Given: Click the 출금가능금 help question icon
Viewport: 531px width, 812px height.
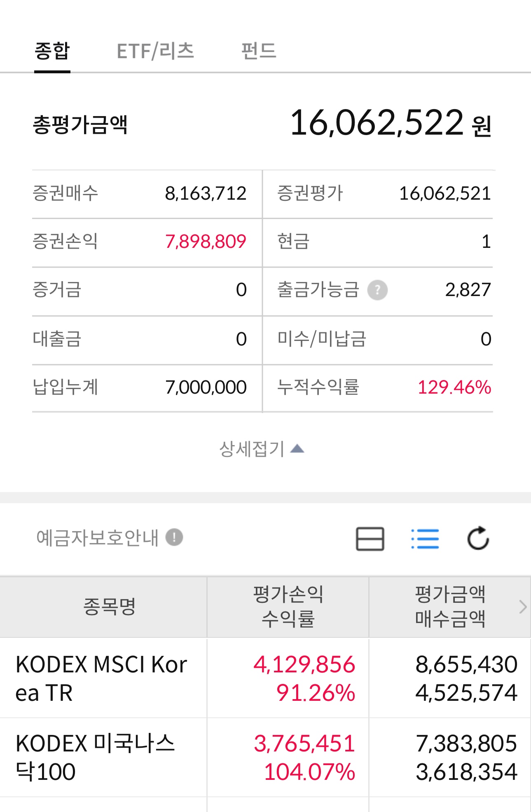Looking at the screenshot, I should [x=377, y=290].
